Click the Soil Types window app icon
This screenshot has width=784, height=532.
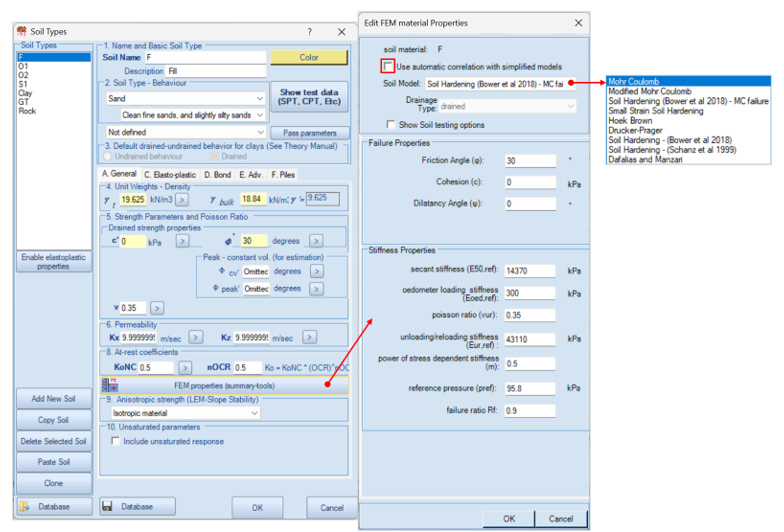[x=22, y=31]
